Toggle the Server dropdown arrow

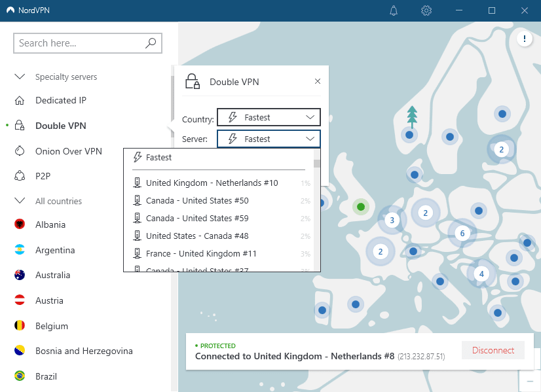point(310,139)
